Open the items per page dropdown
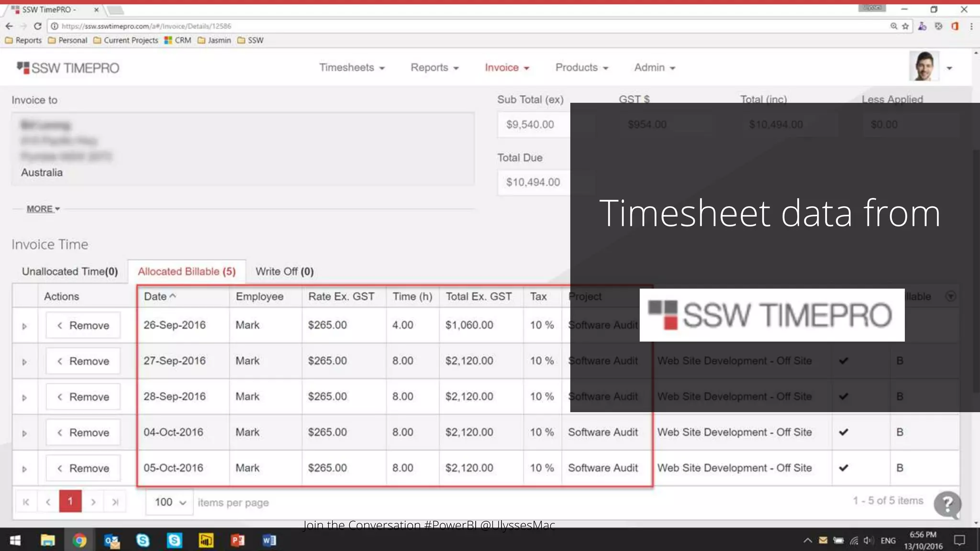980x551 pixels. [170, 502]
